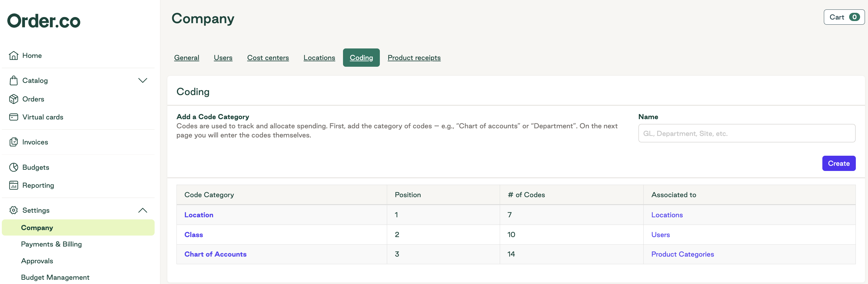Screen dimensions: 868x284
Task: Click the Catalog shopping bag icon
Action: pyautogui.click(x=13, y=80)
